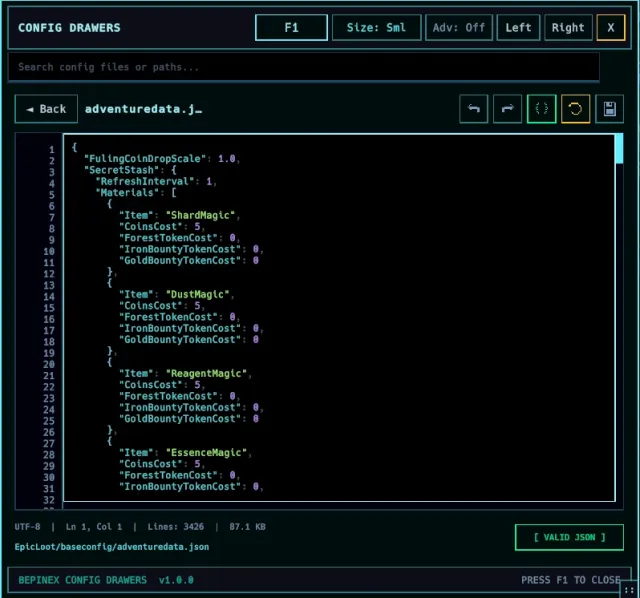Click the redo arrow icon
The image size is (640, 598).
[x=507, y=109]
